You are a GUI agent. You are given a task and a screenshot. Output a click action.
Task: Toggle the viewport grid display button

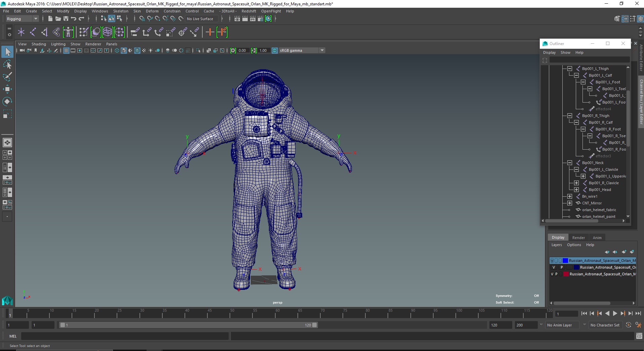point(66,50)
